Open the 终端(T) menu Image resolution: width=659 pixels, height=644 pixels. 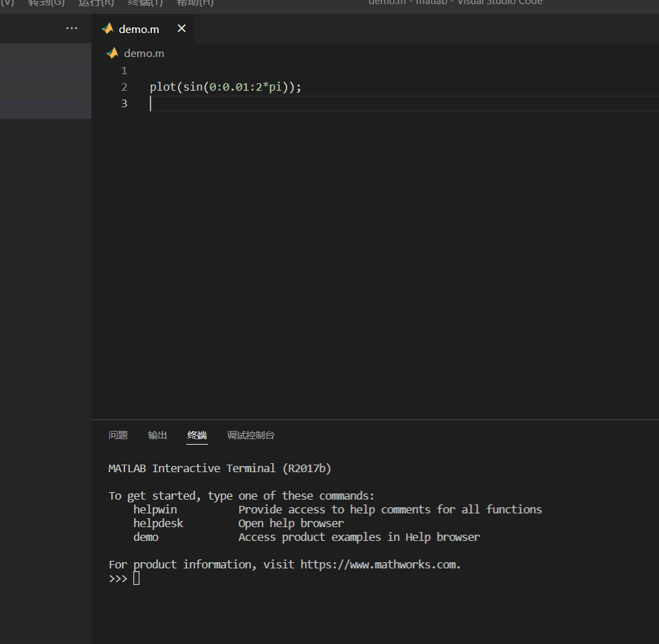(x=146, y=3)
